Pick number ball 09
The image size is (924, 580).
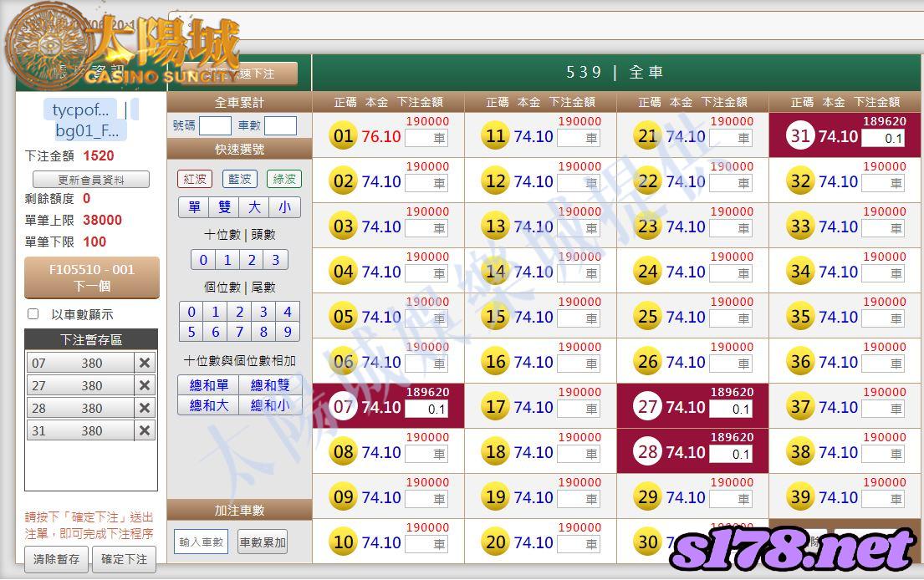[343, 497]
